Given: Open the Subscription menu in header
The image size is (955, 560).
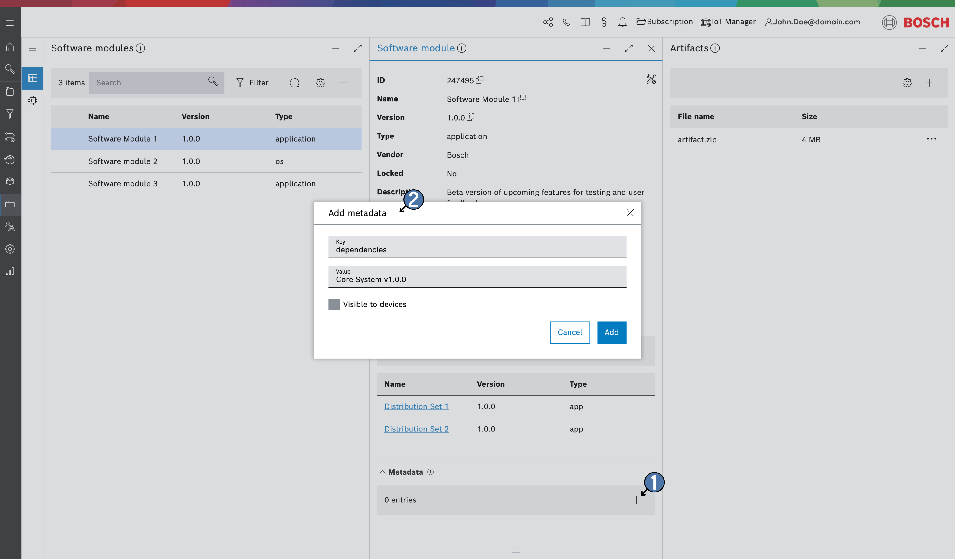Looking at the screenshot, I should click(x=664, y=22).
